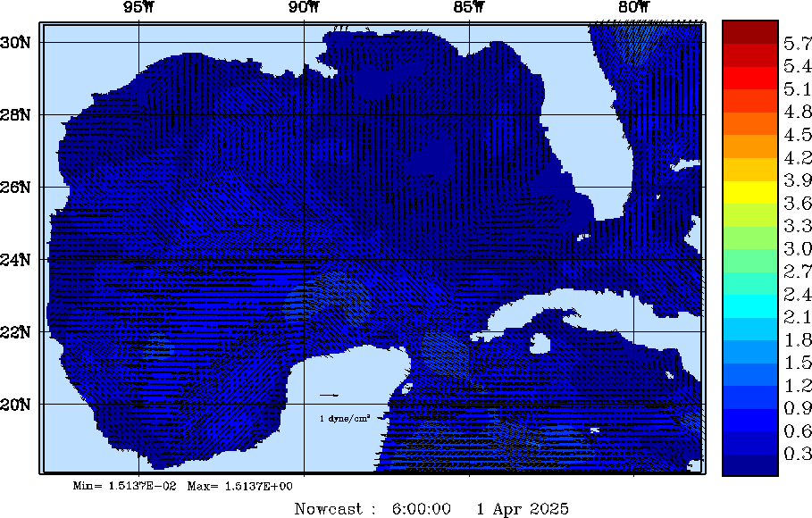Click the 30N latitude label
The height and width of the screenshot is (518, 812).
[x=15, y=43]
